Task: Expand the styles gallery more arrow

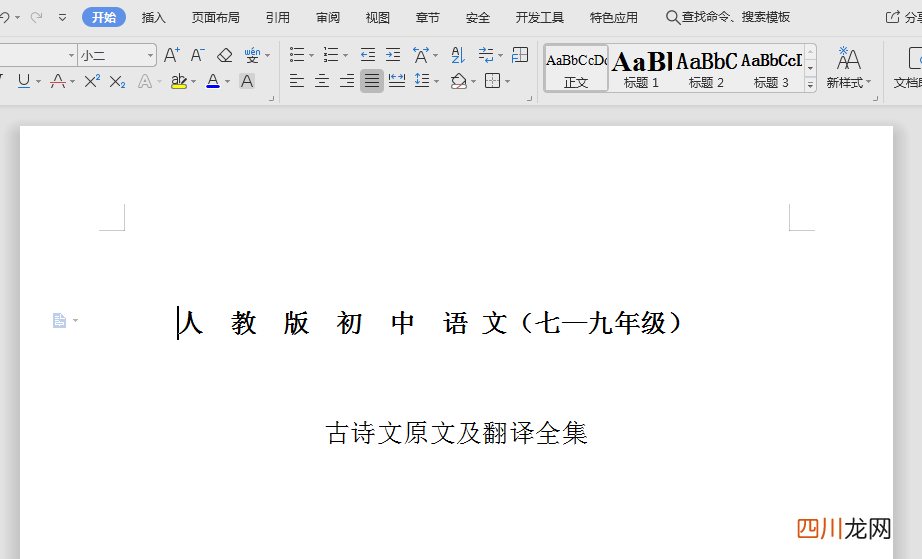Action: click(810, 85)
